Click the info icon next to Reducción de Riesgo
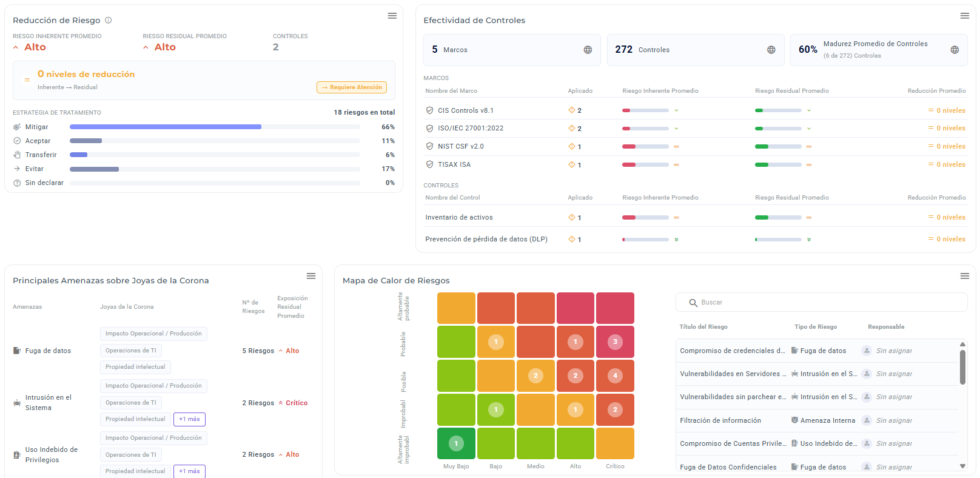 109,20
